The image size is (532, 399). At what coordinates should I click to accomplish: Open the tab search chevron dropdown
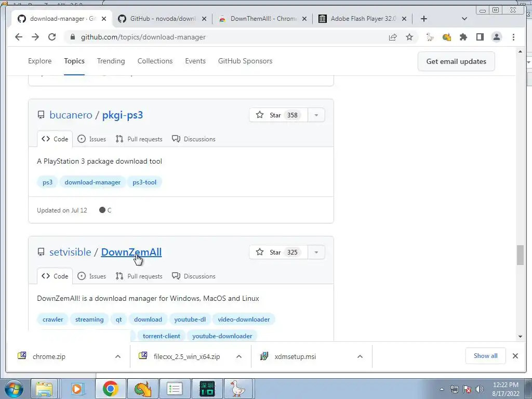pos(464,19)
